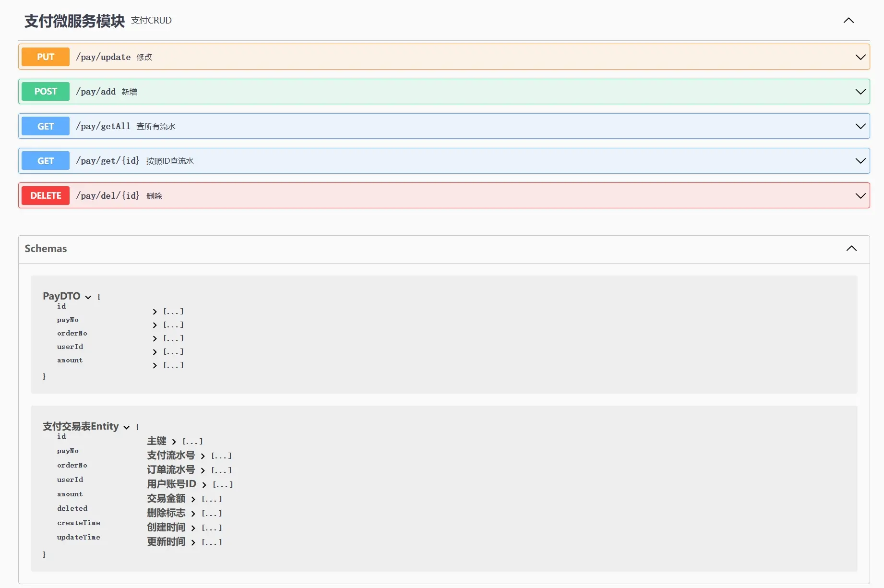
Task: Expand the PayDTO id property details
Action: pos(155,312)
